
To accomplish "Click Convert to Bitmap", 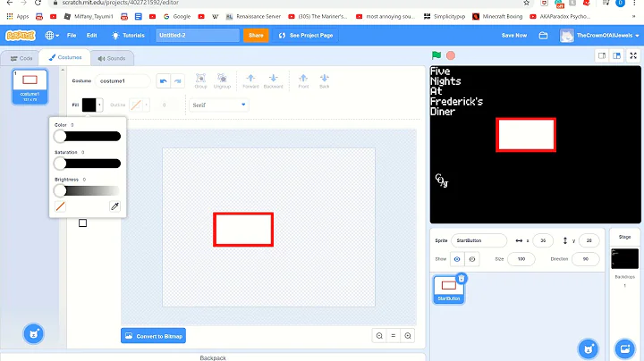I will [153, 336].
